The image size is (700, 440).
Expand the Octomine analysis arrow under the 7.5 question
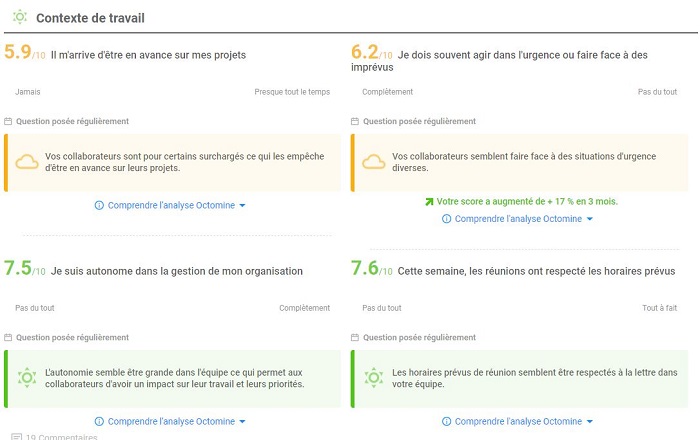[243, 422]
